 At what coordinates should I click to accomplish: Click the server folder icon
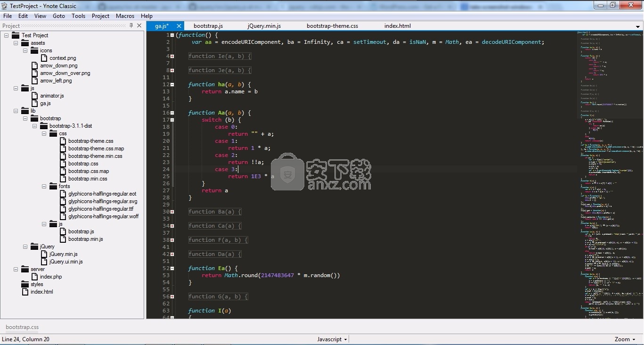25,269
